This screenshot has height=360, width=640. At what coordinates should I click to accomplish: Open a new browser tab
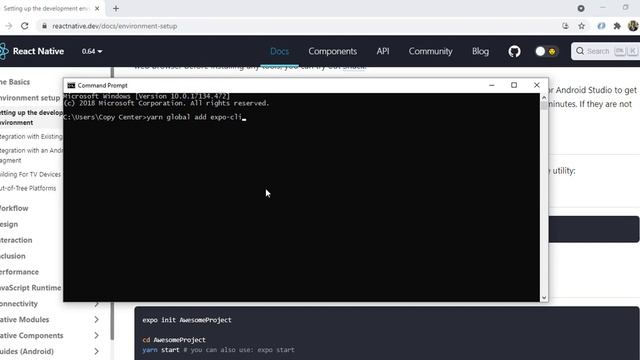[116, 8]
